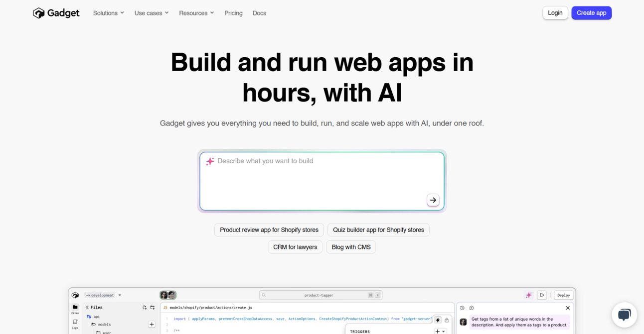Select the api folder in the file tree
644x334 pixels.
(93, 317)
